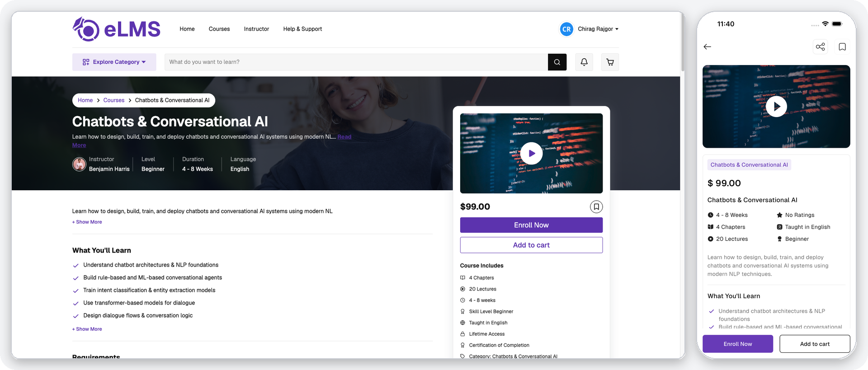Screen dimensions: 868x370
Task: Play the mobile course preview video
Action: [776, 107]
